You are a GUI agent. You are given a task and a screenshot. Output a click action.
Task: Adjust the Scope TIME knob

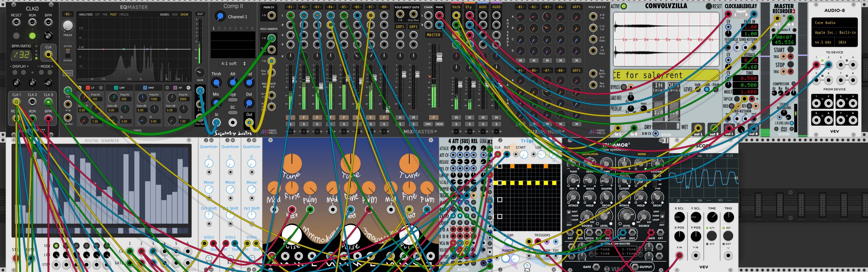tap(712, 217)
